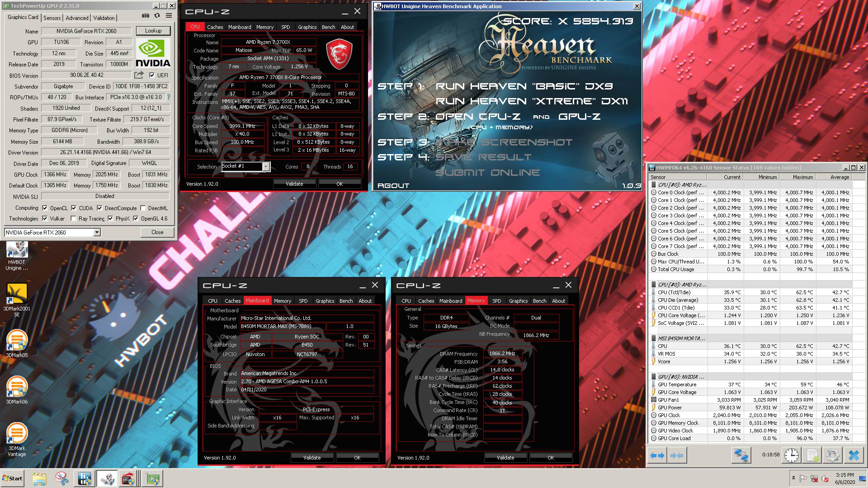Toggle the DirectCompute checkbox
This screenshot has height=488, width=868.
click(x=99, y=208)
